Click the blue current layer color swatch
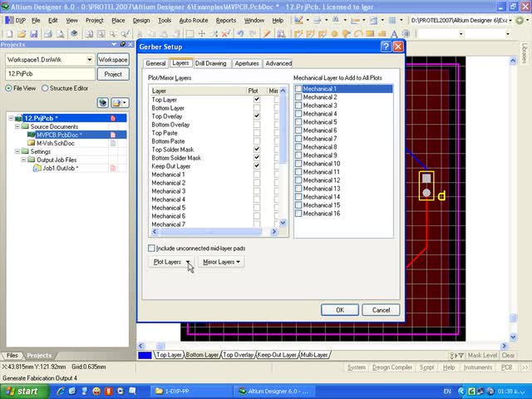Image resolution: width=532 pixels, height=399 pixels. point(145,355)
